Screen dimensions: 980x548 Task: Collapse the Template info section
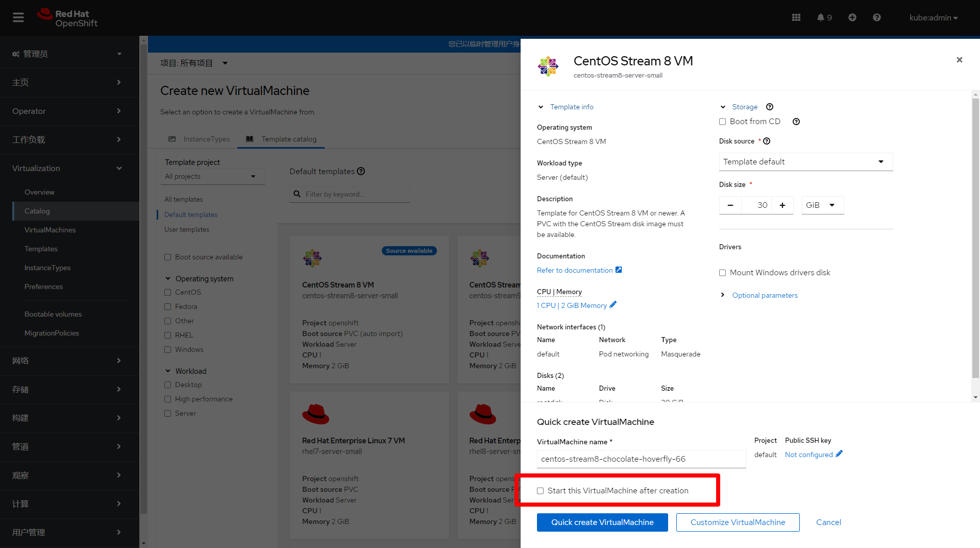click(x=566, y=107)
